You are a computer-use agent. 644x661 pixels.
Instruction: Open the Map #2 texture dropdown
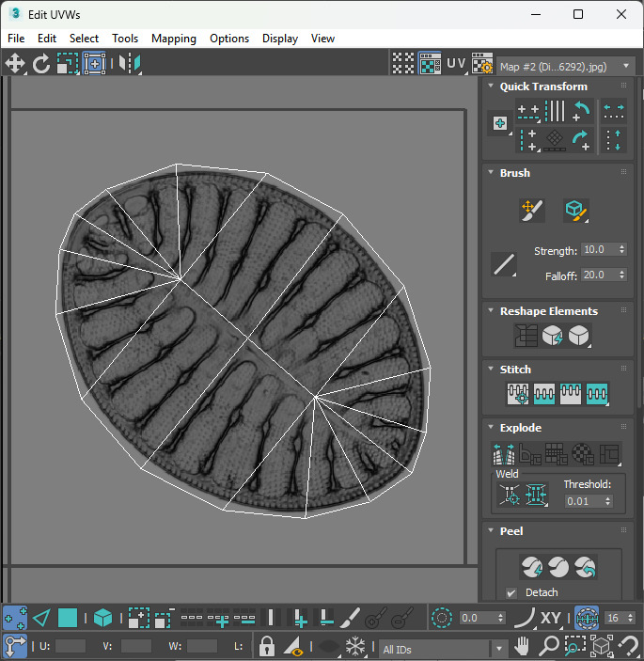[x=565, y=67]
